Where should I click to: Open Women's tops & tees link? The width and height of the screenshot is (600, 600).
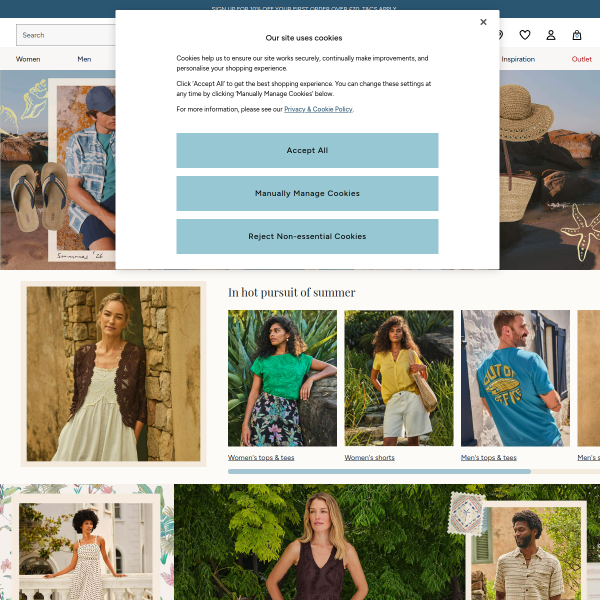click(x=261, y=457)
